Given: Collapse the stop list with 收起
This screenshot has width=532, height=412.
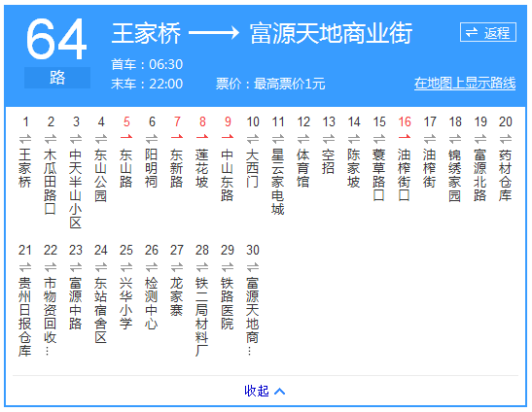Looking at the screenshot, I should point(265,391).
